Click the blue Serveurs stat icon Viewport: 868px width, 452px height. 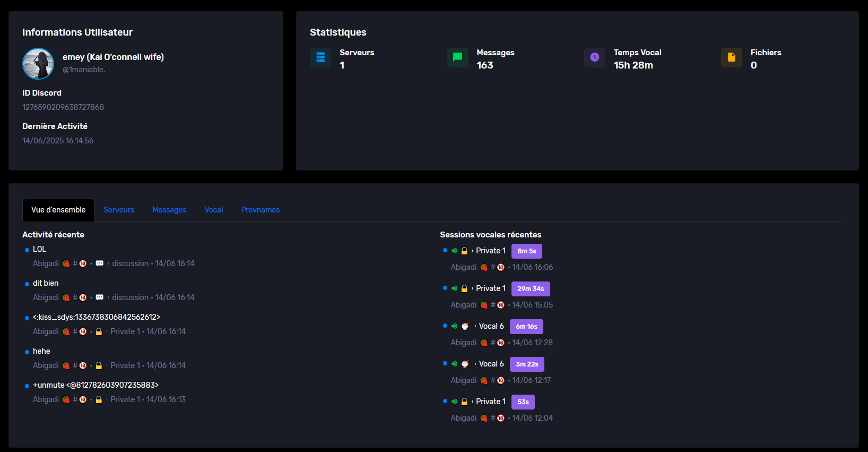click(320, 57)
